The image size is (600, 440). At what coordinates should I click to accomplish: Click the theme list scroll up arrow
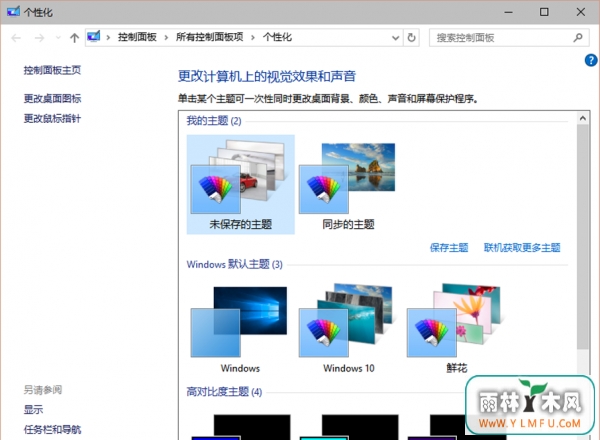click(583, 118)
